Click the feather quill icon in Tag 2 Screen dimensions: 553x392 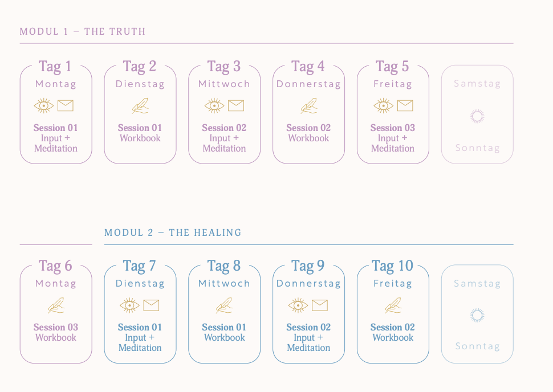140,106
